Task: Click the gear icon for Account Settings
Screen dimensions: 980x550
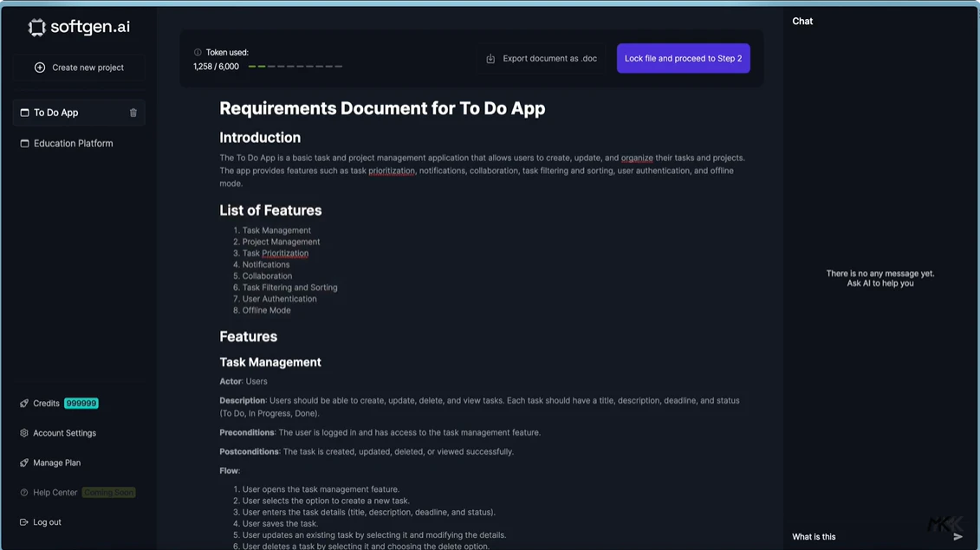Action: 23,432
